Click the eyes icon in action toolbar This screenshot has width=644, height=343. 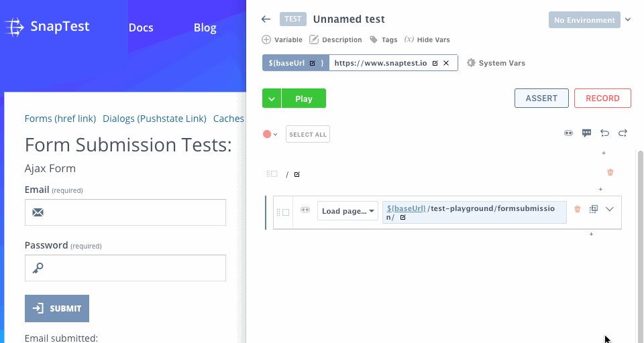coord(568,133)
